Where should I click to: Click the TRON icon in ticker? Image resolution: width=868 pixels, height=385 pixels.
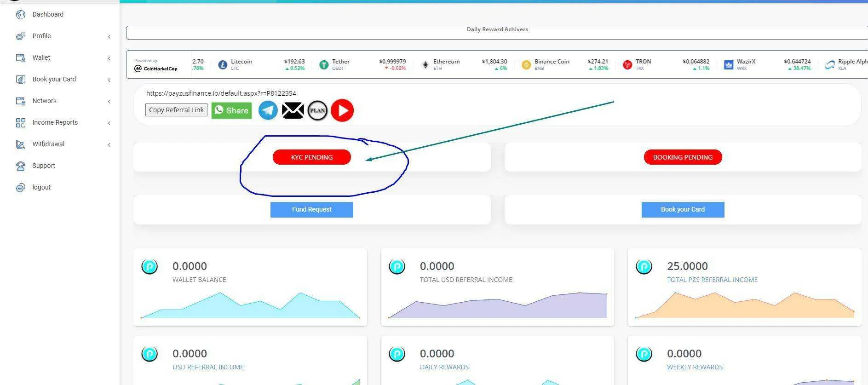click(x=627, y=65)
